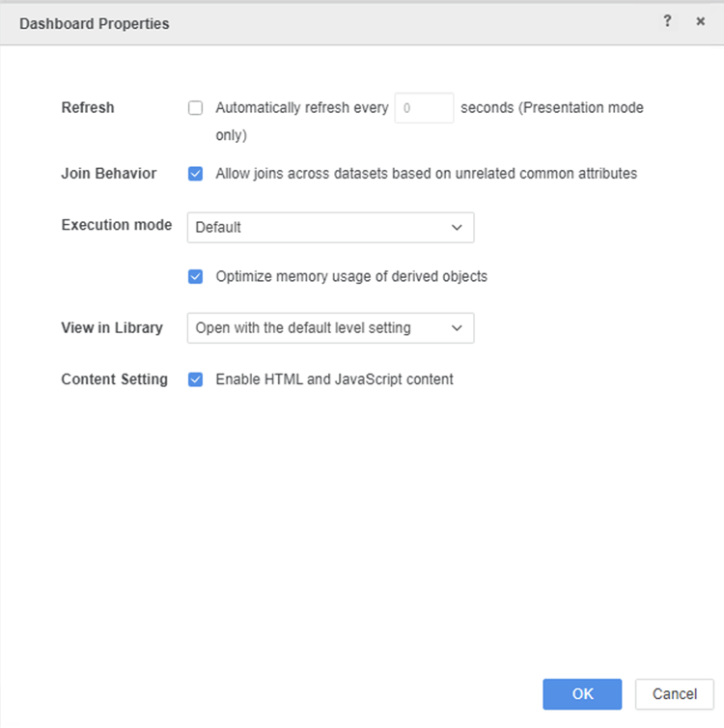Click the chevron arrow in Execution mode box
Screen dimensions: 724x728
[x=457, y=228]
